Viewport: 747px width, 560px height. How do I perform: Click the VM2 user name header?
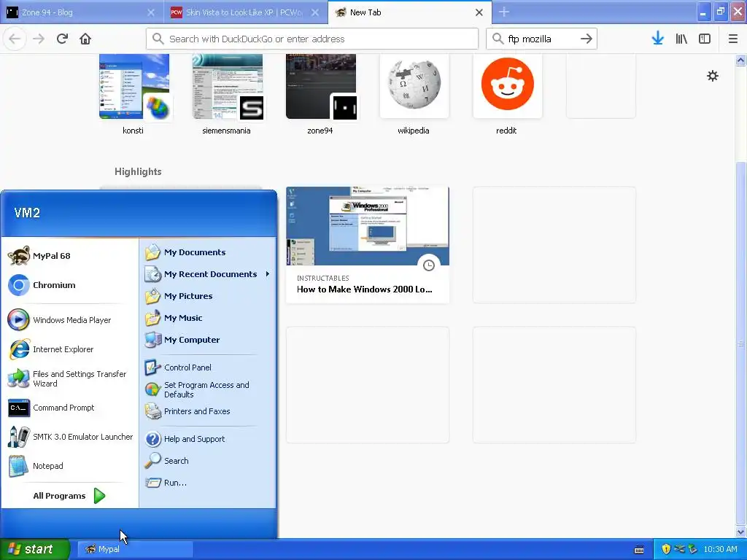coord(27,213)
